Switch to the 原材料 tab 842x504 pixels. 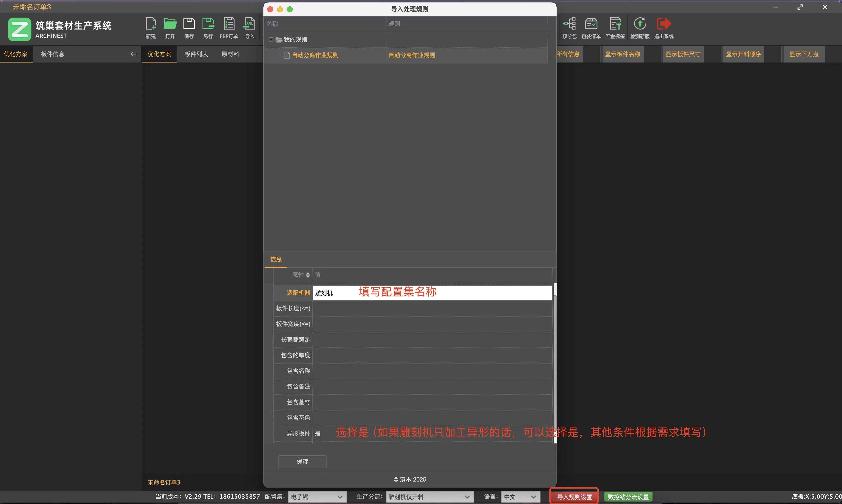(x=230, y=54)
